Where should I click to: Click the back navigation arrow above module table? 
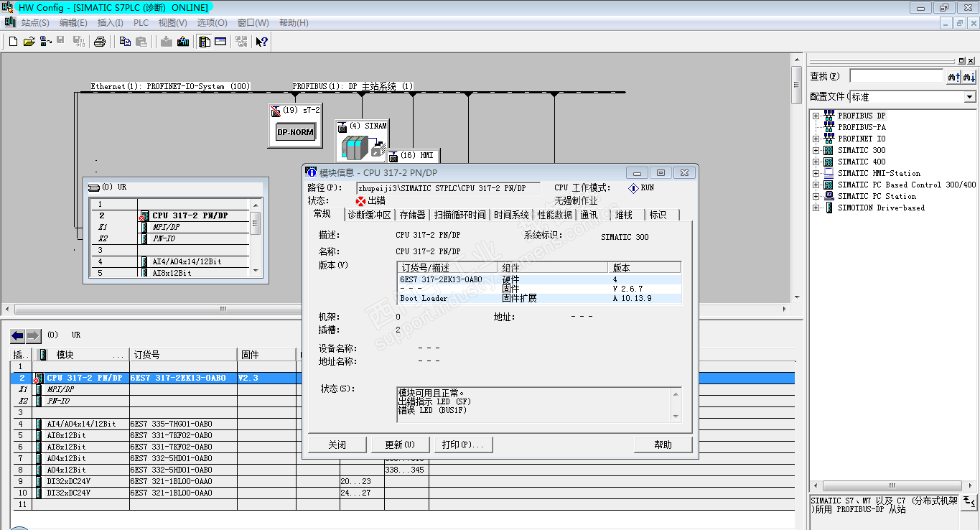(17, 336)
